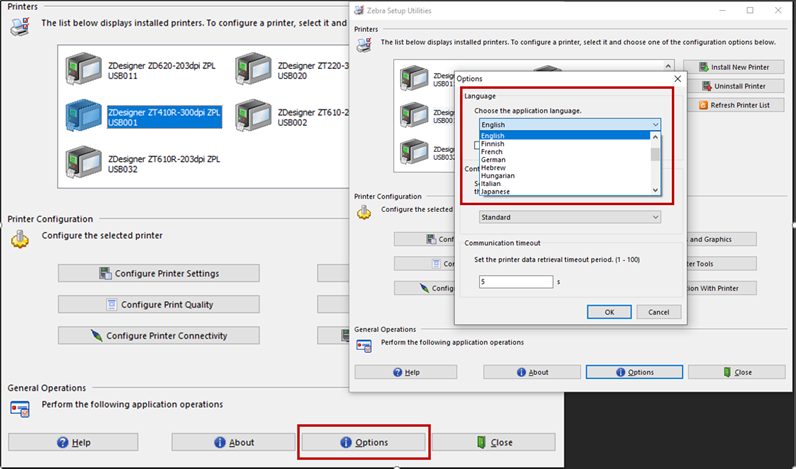Click partially hidden 'With Printer' button
Screen dimensions: 796x469
(721, 288)
